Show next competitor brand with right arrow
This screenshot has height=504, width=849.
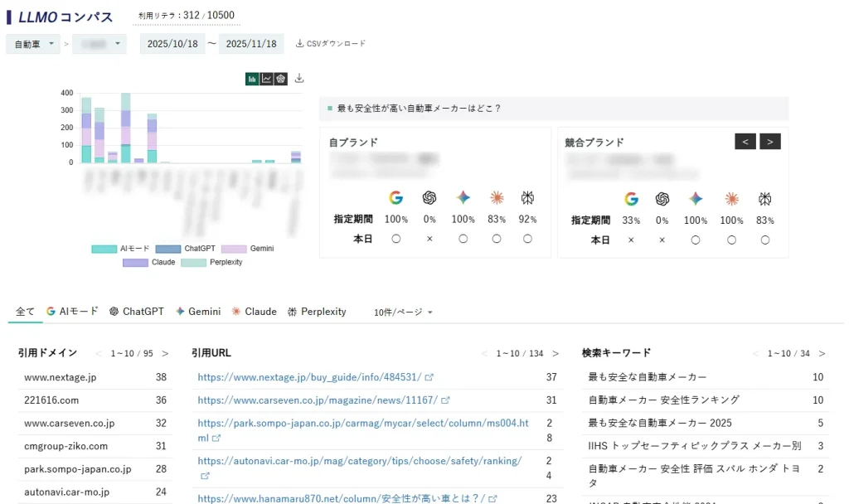click(x=770, y=142)
